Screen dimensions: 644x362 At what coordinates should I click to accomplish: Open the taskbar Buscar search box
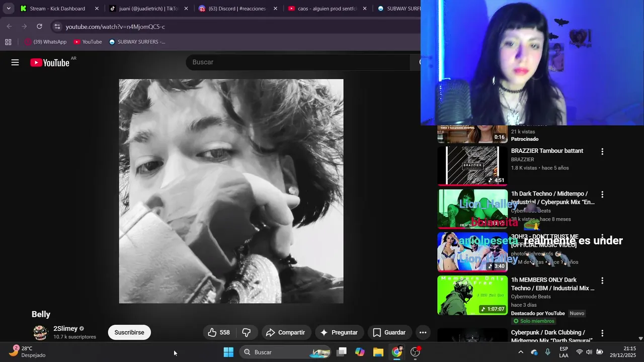click(x=285, y=352)
